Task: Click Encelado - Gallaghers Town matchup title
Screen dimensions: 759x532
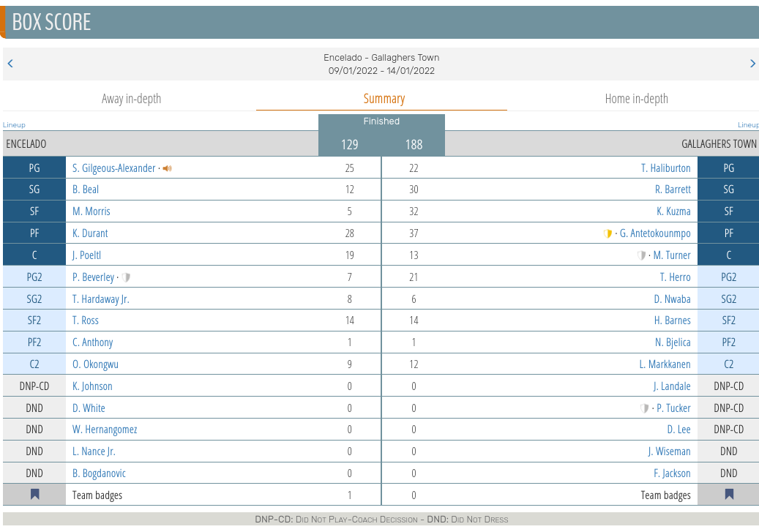Action: tap(381, 58)
